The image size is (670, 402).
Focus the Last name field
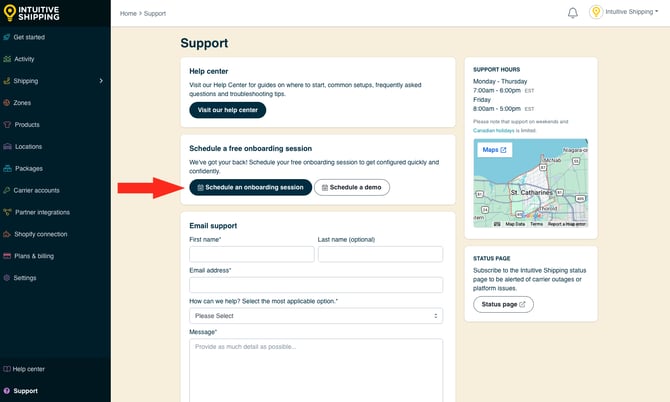pyautogui.click(x=380, y=254)
